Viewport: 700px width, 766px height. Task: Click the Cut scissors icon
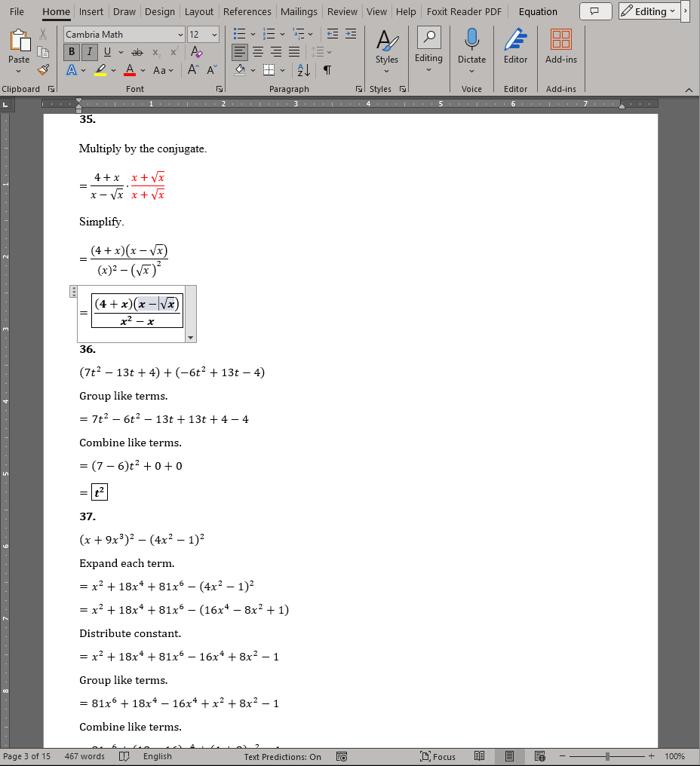click(x=43, y=34)
